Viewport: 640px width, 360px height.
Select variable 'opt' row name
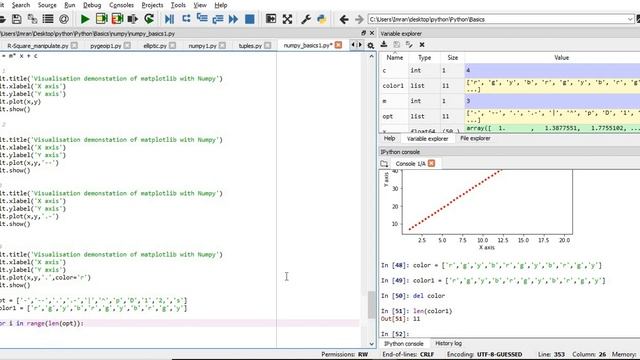[x=387, y=116]
